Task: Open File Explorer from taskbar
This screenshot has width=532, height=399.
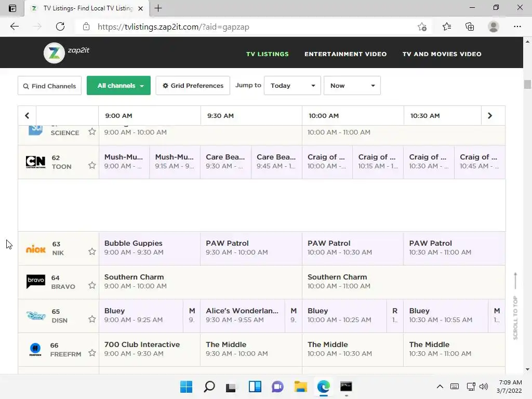Action: tap(300, 387)
